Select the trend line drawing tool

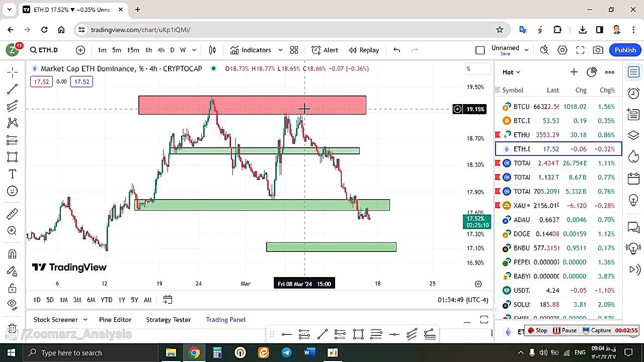pos(13,89)
